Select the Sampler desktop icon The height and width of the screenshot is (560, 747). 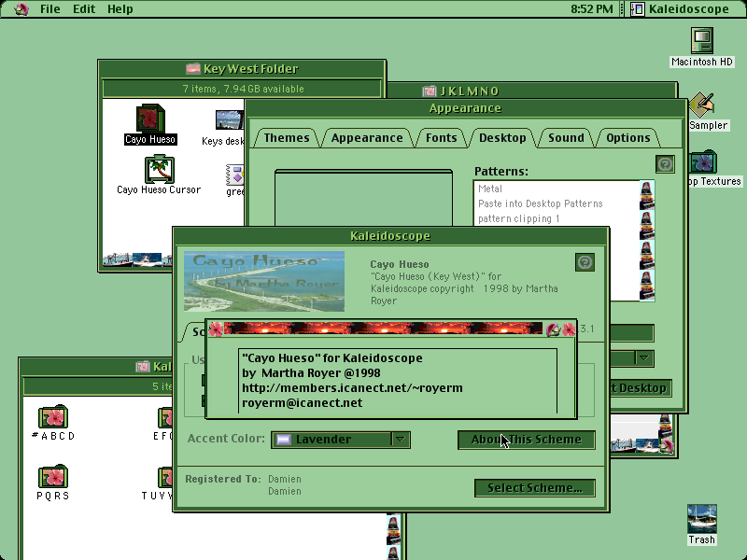702,105
